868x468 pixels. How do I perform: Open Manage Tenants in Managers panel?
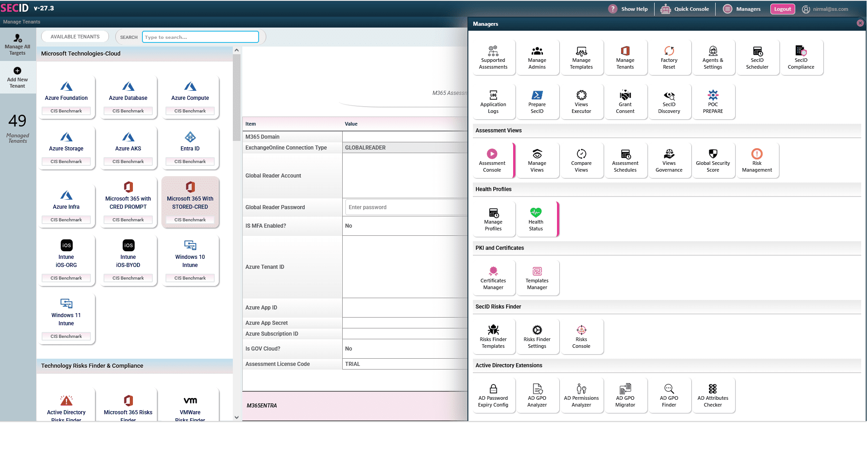click(x=625, y=57)
